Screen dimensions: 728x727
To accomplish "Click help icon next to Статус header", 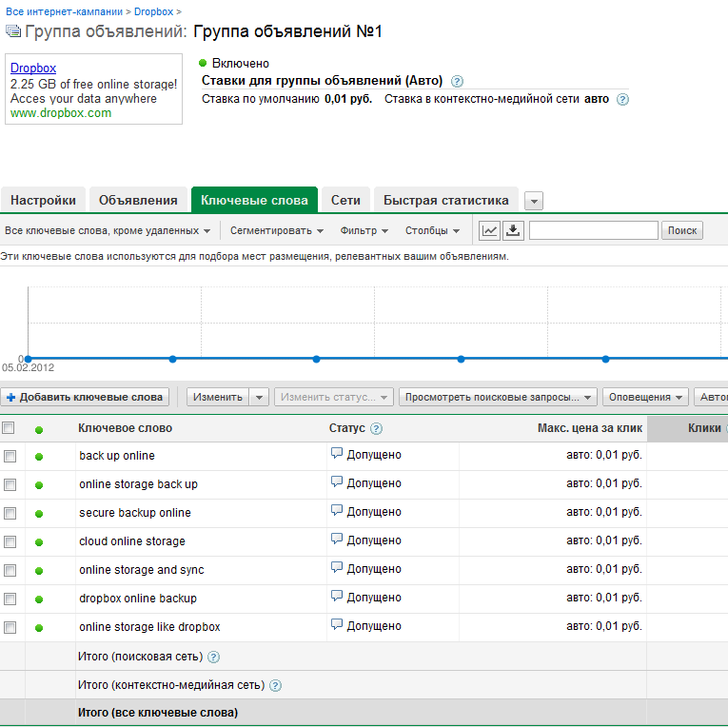I will click(x=376, y=429).
